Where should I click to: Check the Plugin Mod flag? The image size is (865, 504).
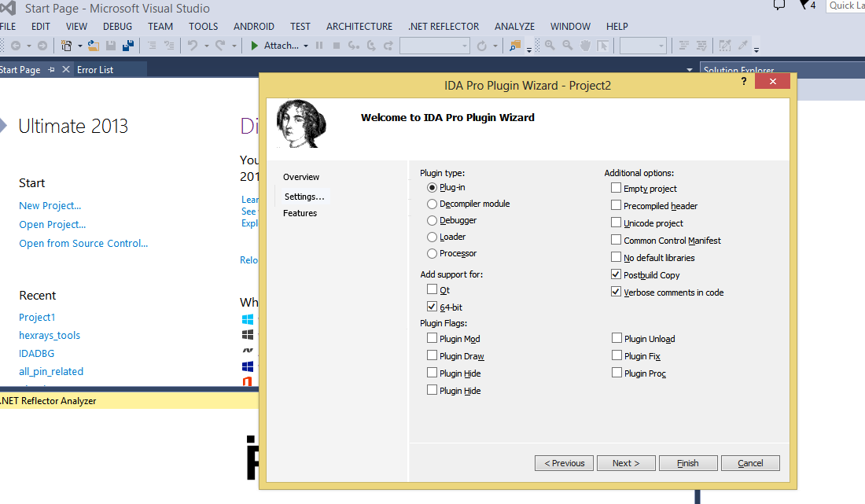(x=432, y=338)
